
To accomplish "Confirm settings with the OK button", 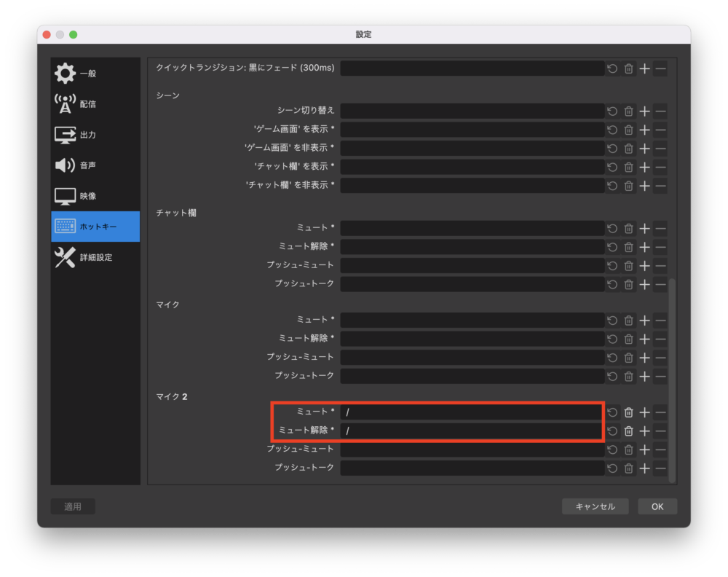I will [x=657, y=506].
